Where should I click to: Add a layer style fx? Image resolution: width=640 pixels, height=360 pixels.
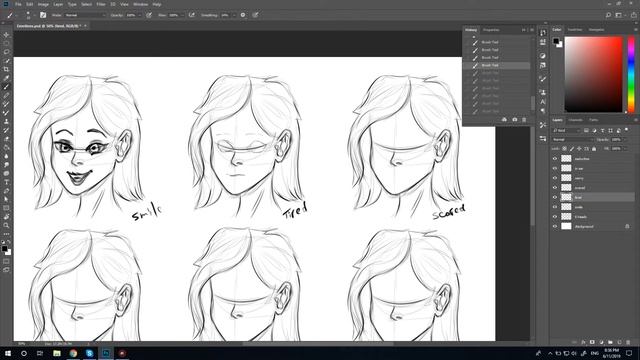583,342
